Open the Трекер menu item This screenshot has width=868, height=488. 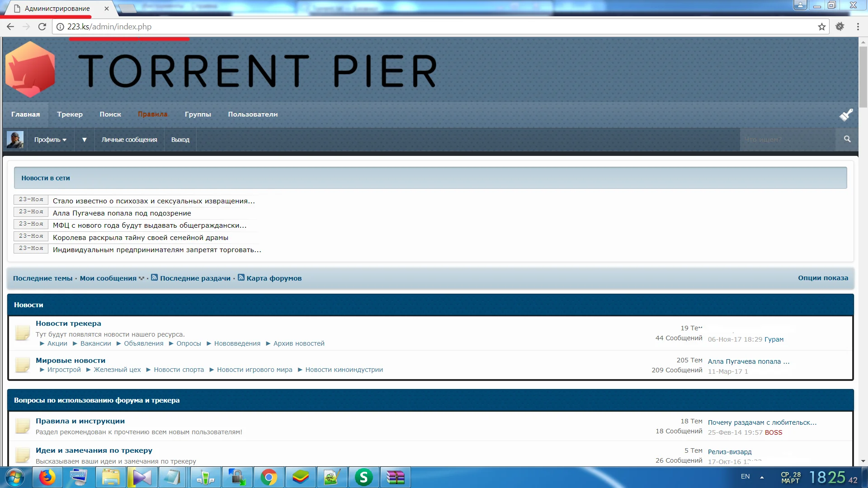click(70, 114)
